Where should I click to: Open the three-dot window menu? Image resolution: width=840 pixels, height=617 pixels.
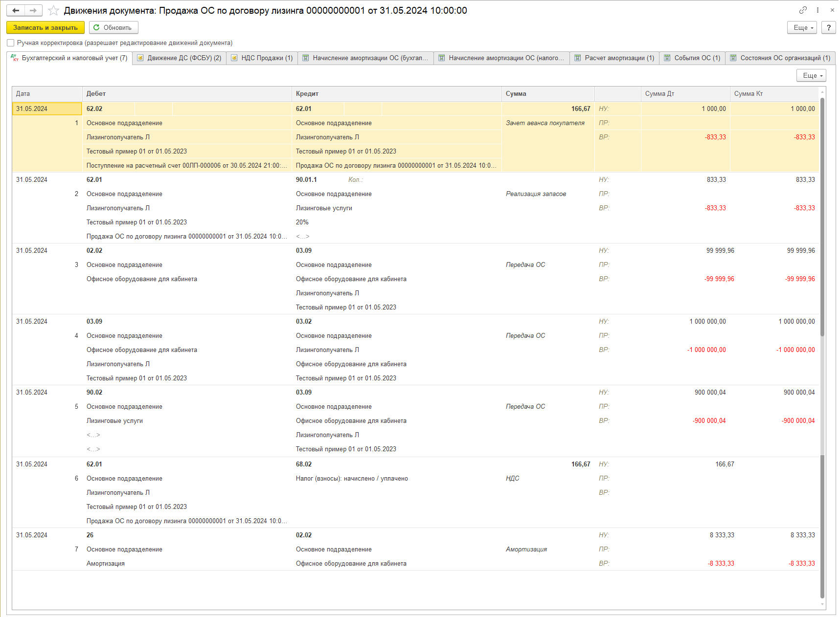point(817,10)
